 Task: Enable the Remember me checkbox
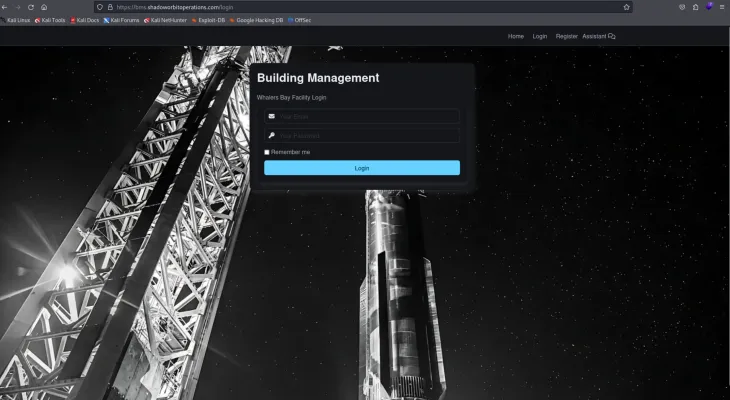click(267, 152)
